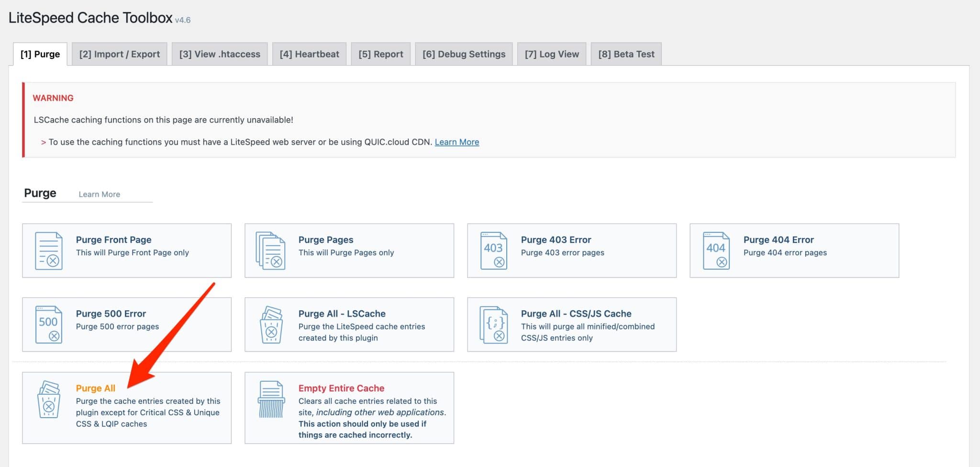Follow the Learn More link in the warning
Screen dimensions: 980x467
tap(457, 142)
